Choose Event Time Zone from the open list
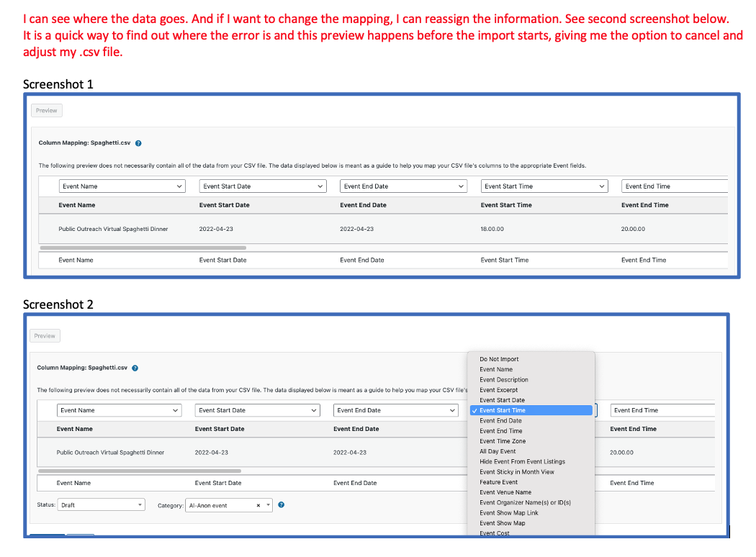The image size is (756, 557). coord(531,441)
